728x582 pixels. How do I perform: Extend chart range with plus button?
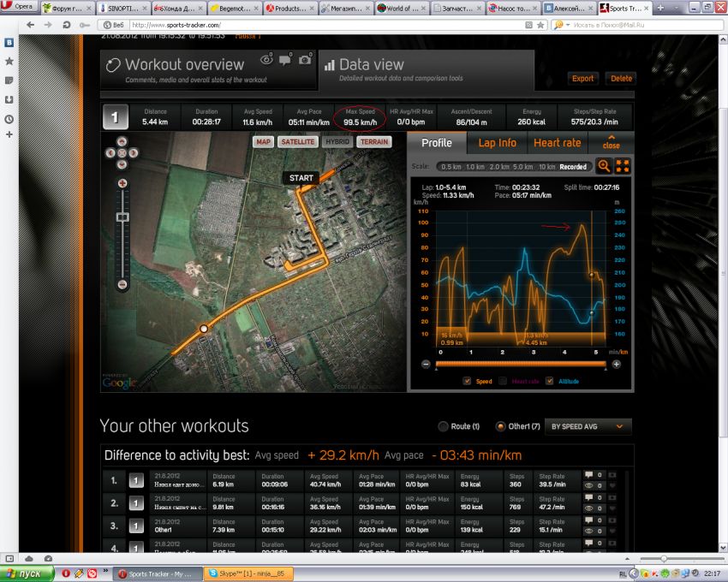[x=616, y=365]
